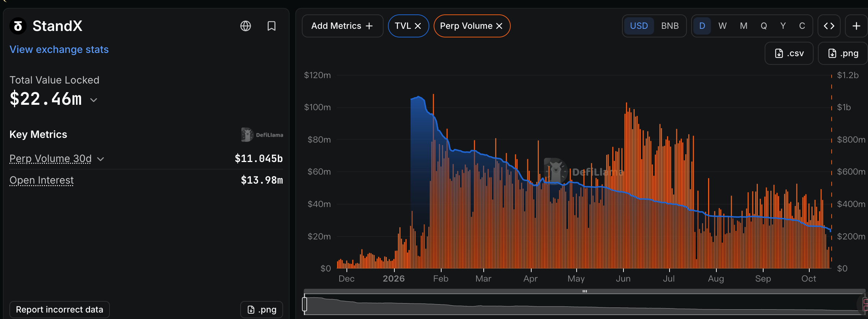
Task: Click the StandX logo icon
Action: [18, 26]
